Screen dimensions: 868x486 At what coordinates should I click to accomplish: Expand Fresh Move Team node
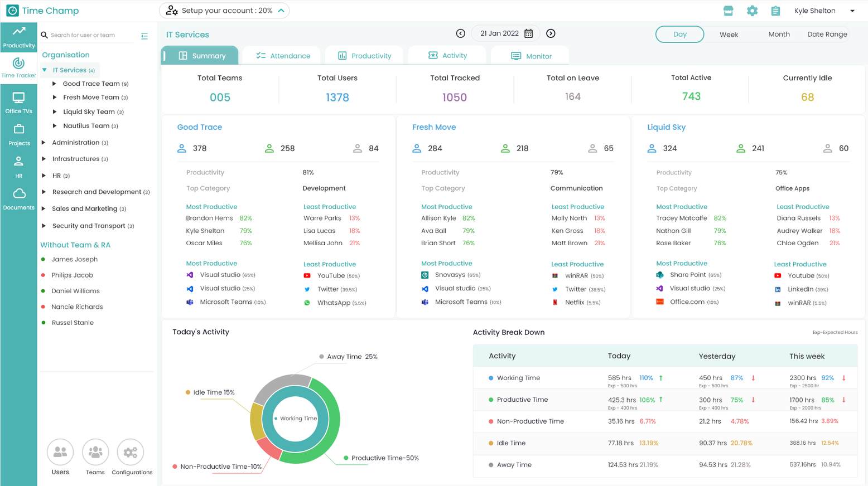click(54, 97)
